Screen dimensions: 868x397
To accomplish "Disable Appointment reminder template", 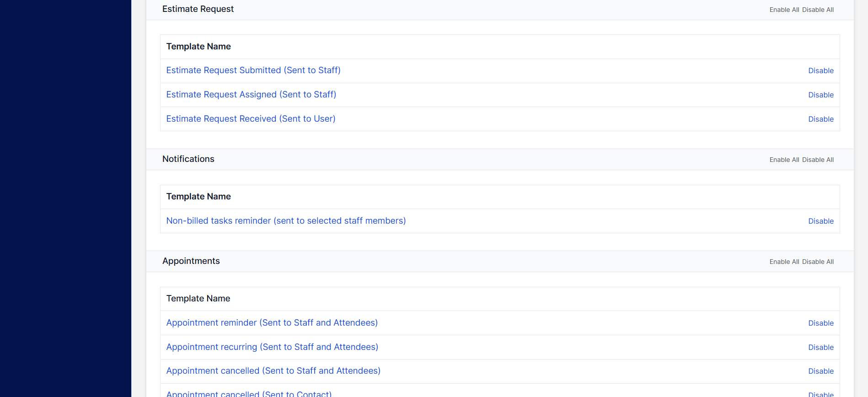I will (x=821, y=323).
